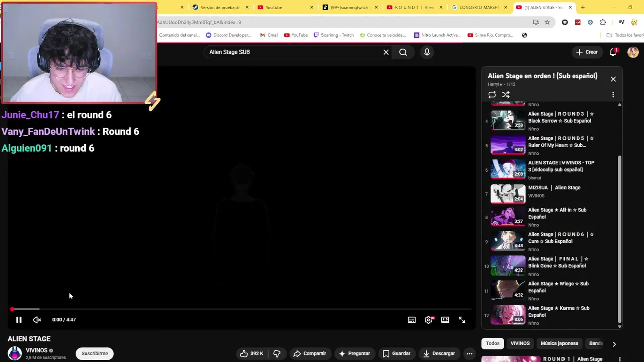Select the VIVINOS filter chip
The image size is (644, 362).
[x=520, y=344]
